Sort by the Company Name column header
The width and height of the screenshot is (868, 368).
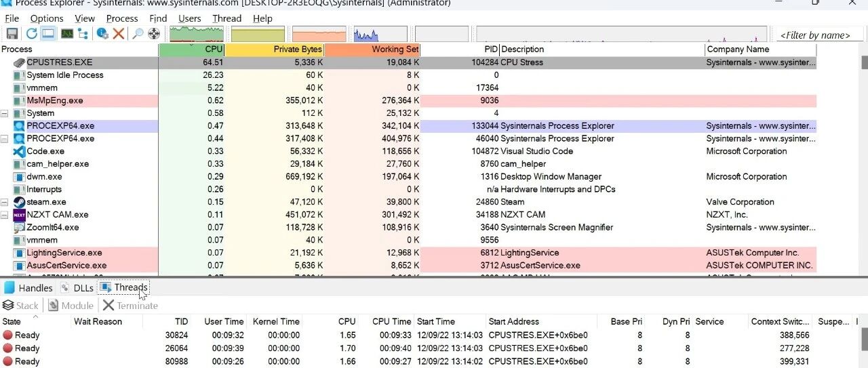point(761,49)
